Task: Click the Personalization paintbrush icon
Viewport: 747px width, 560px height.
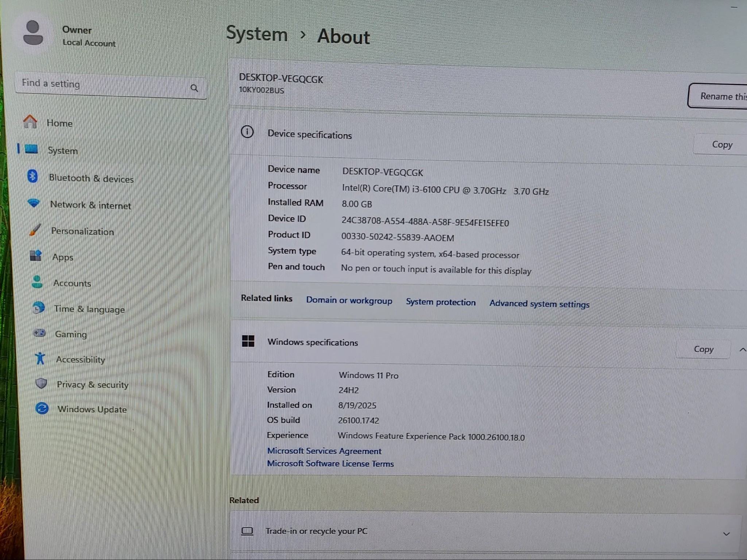Action: [35, 230]
